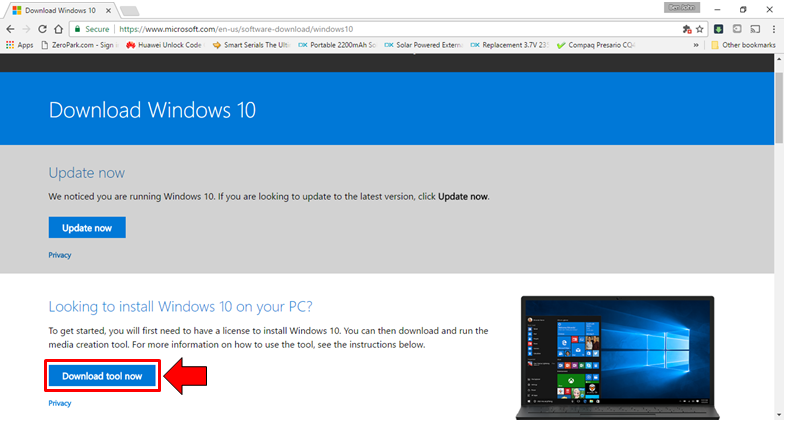Screen dimensions: 785x431
Task: Open the Replacement 3.7V bookmark
Action: (510, 45)
